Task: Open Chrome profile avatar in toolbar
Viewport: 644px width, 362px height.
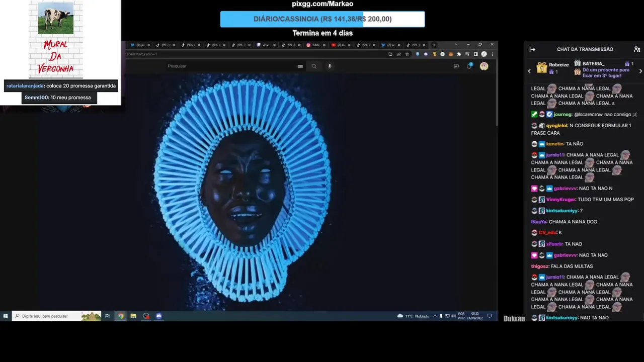Action: click(x=484, y=54)
